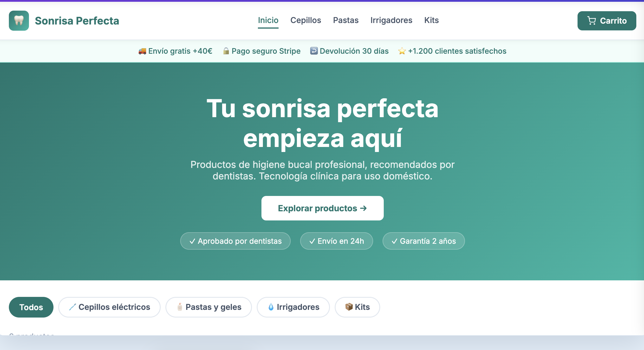644x350 pixels.
Task: Click the water drop Irrigadores icon
Action: tap(271, 307)
